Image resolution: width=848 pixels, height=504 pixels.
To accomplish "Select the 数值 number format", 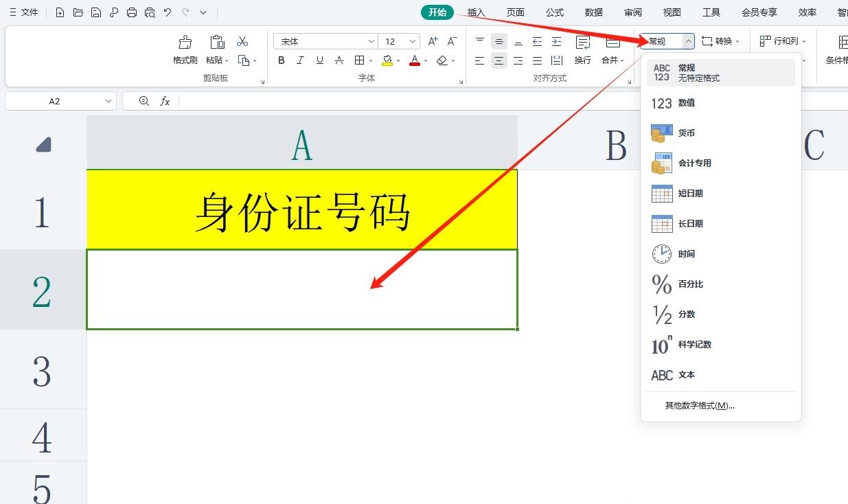I will click(x=721, y=103).
